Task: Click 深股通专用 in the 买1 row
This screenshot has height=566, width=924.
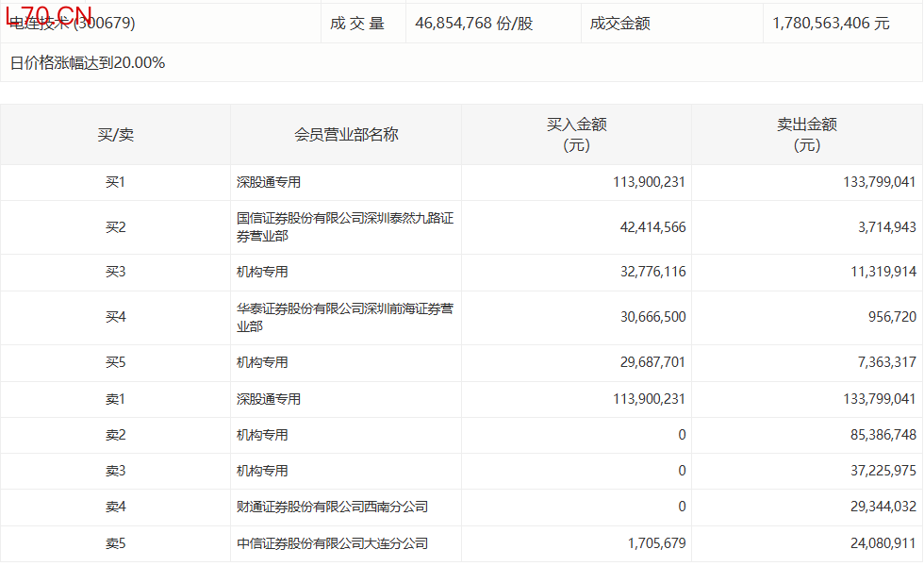Action: [269, 182]
